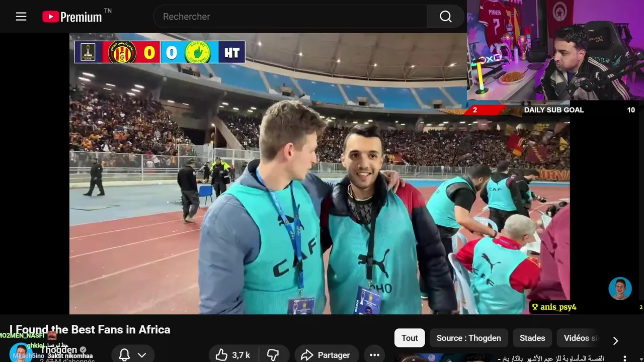Filter by Source : Thogden chip
The image size is (644, 362).
coord(469,338)
